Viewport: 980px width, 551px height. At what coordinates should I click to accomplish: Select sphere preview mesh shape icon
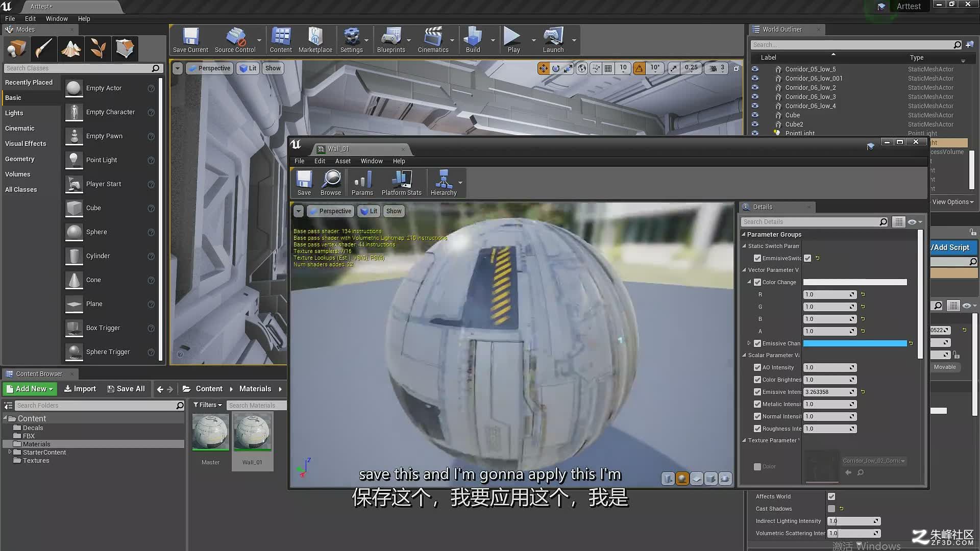[682, 479]
